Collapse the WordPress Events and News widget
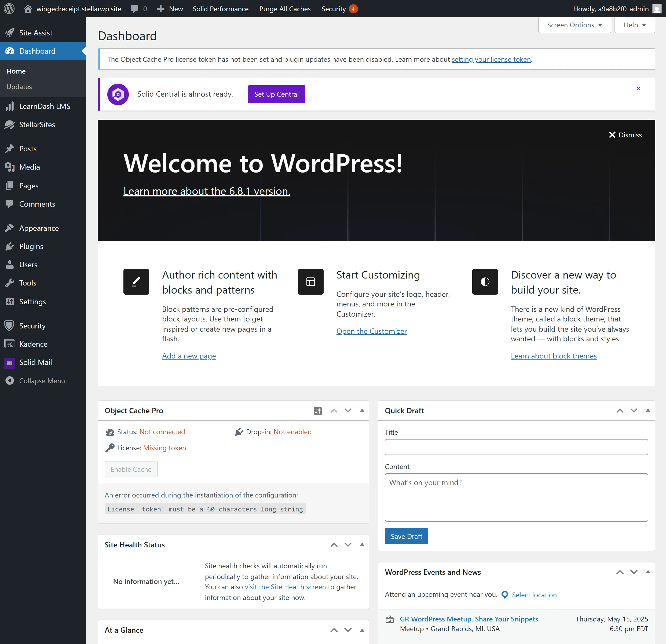The width and height of the screenshot is (666, 644). 647,572
